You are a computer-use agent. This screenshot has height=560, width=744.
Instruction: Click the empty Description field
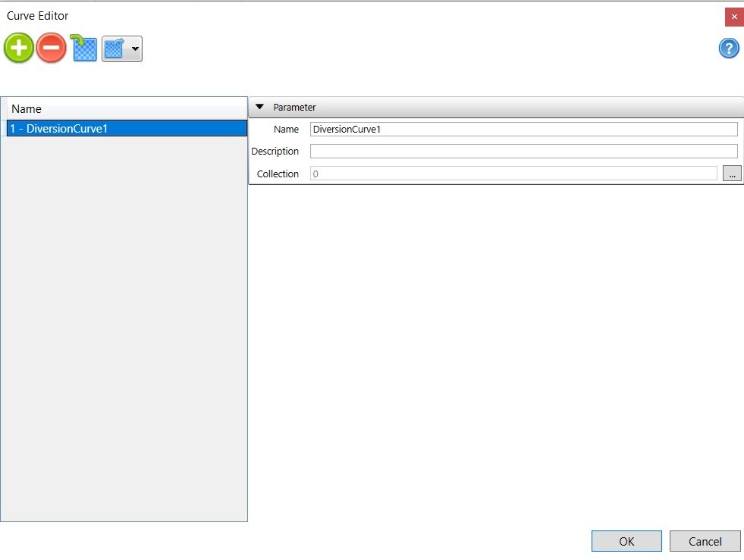point(523,151)
